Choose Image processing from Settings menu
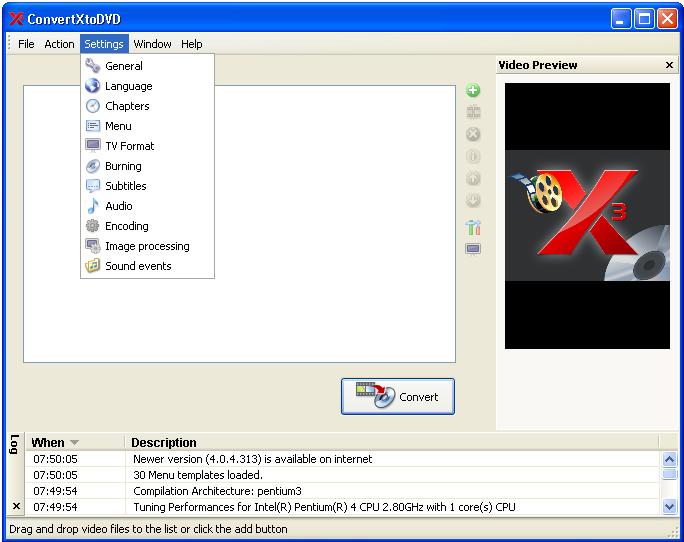The width and height of the screenshot is (684, 542). pyautogui.click(x=147, y=246)
